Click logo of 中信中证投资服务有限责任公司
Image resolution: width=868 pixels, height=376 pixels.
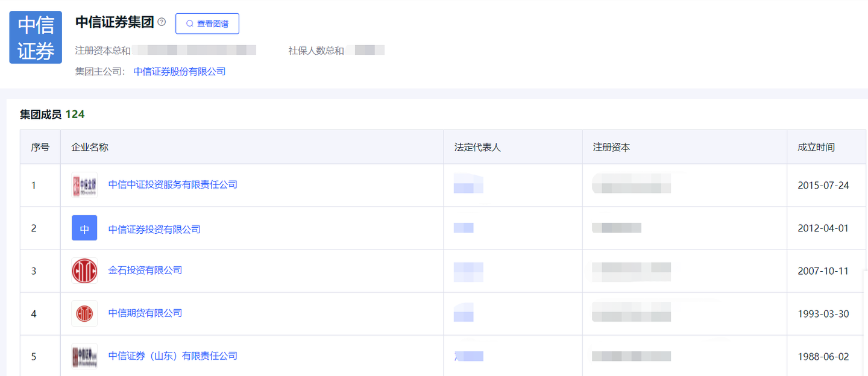coord(84,185)
